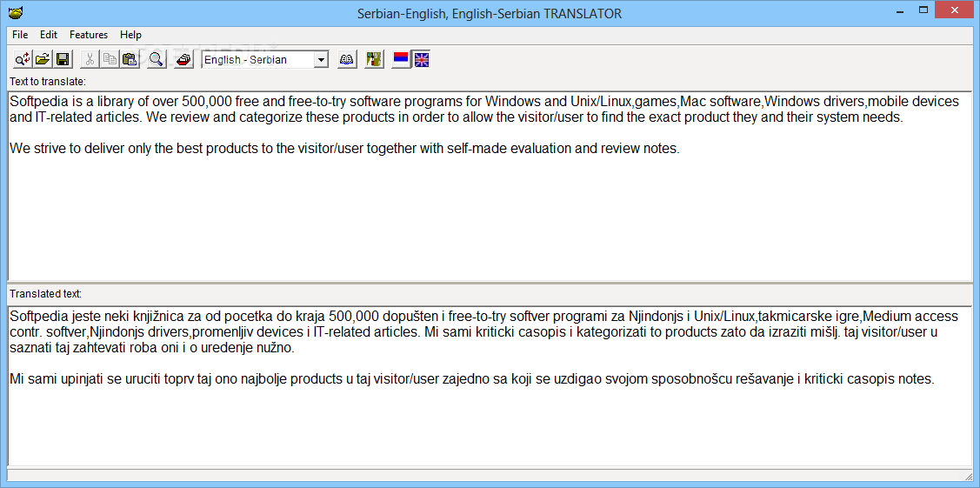980x488 pixels.
Task: Open the dictionary book icon
Action: pos(346,59)
